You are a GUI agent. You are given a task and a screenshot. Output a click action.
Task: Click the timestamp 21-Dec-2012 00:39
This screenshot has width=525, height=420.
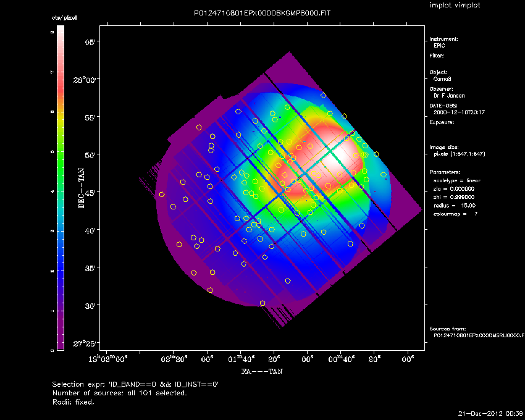coord(490,413)
